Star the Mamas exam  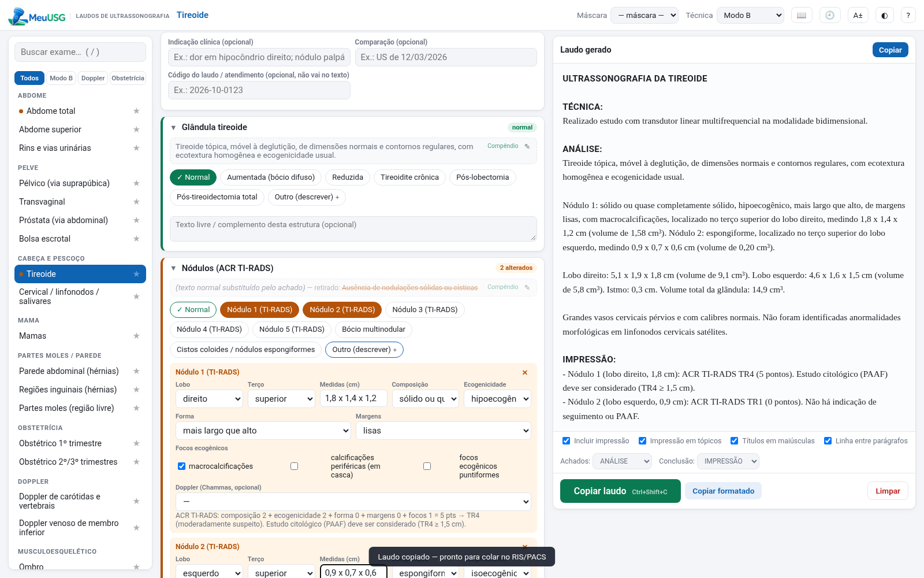[x=137, y=336]
